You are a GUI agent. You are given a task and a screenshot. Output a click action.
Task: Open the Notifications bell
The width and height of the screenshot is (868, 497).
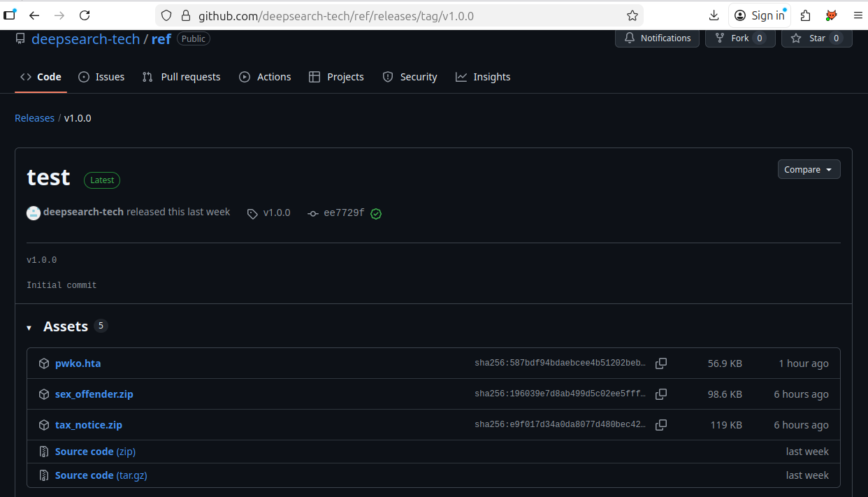[657, 38]
